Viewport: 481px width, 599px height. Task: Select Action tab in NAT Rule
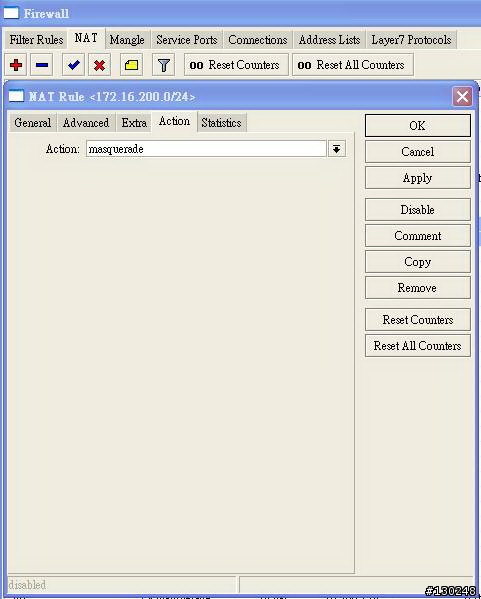(x=174, y=121)
